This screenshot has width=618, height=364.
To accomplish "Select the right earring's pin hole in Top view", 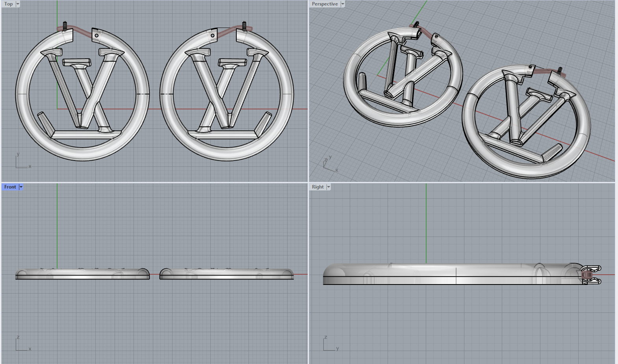I will point(213,36).
